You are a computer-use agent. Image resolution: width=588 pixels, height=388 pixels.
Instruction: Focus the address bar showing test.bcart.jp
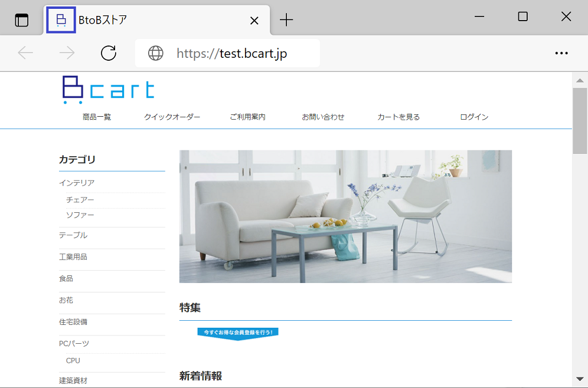click(227, 53)
